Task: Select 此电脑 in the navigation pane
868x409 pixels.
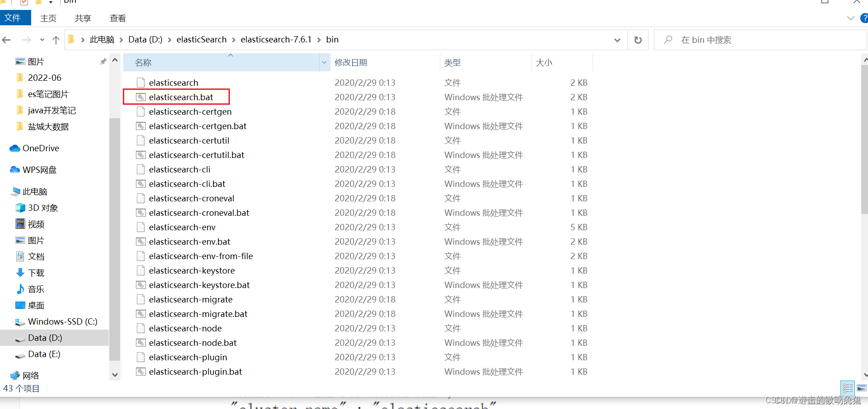Action: [x=35, y=191]
